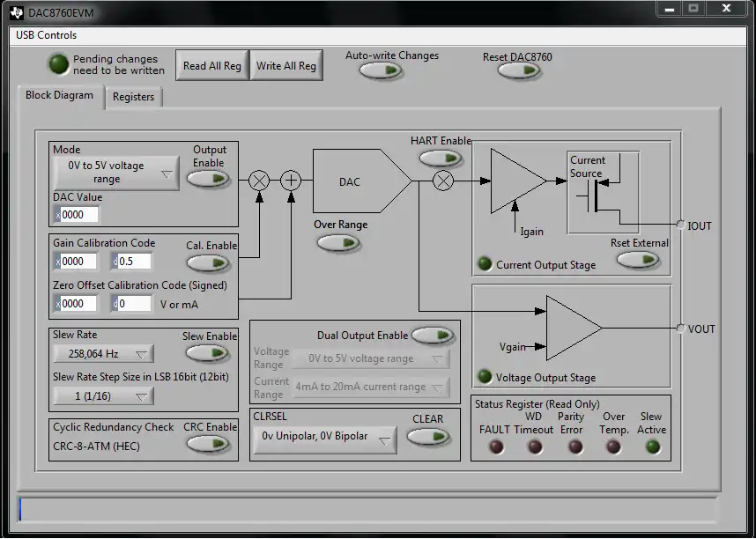The image size is (756, 539).
Task: Toggle the Auto-write Changes switch
Action: (381, 70)
